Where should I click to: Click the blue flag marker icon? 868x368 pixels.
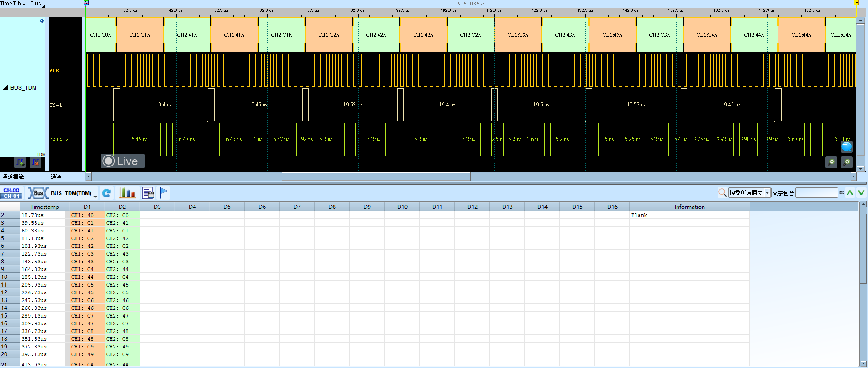pyautogui.click(x=164, y=193)
